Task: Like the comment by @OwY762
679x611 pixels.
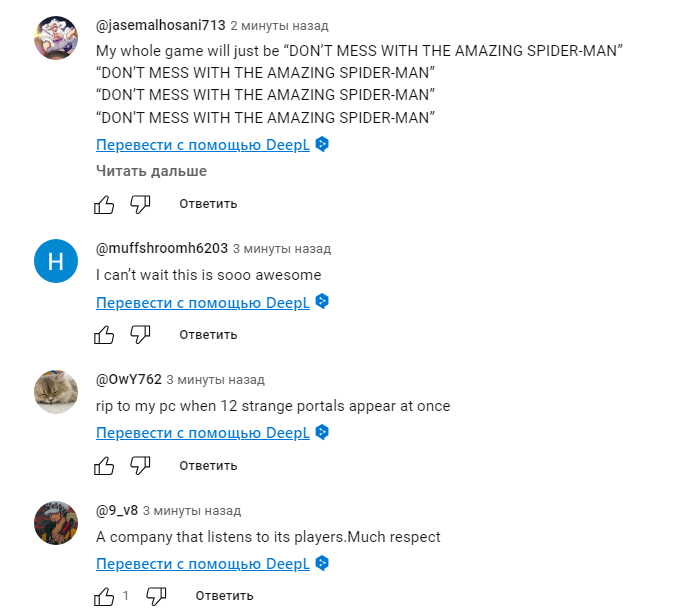Action: (x=104, y=466)
